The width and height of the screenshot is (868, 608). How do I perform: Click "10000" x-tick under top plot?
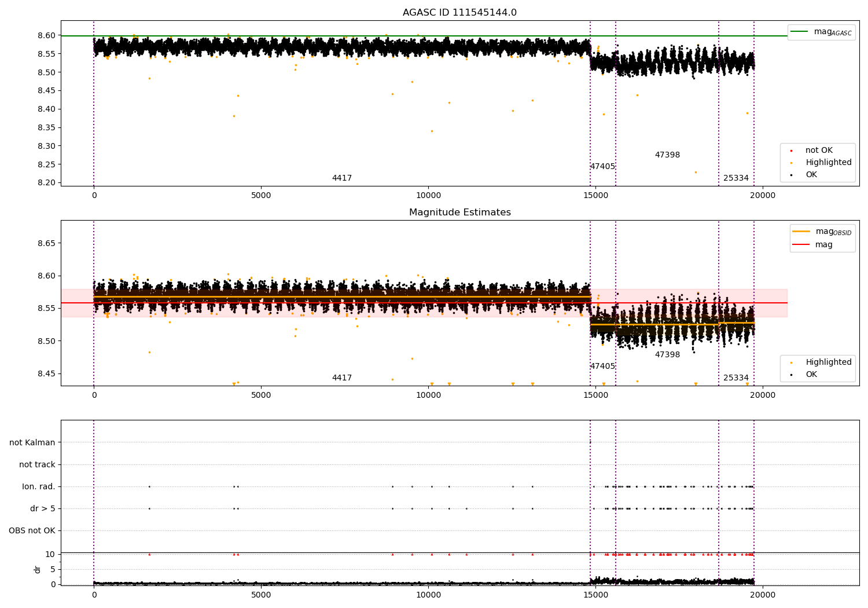(x=428, y=196)
